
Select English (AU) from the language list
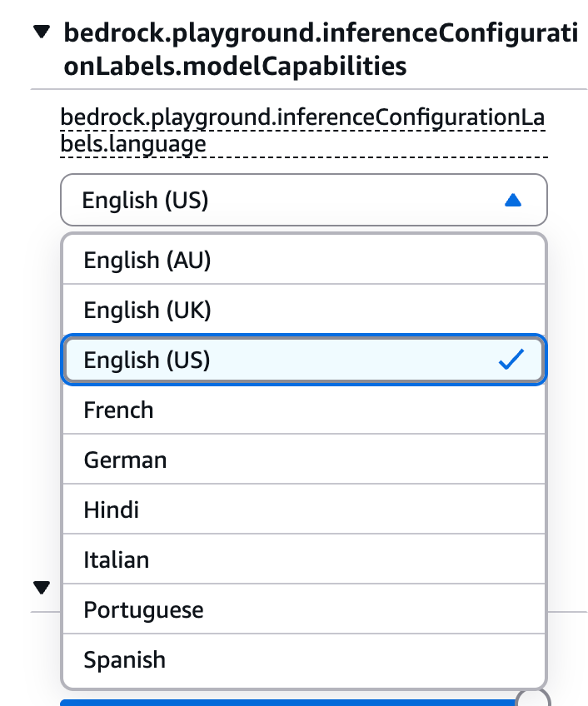(147, 260)
